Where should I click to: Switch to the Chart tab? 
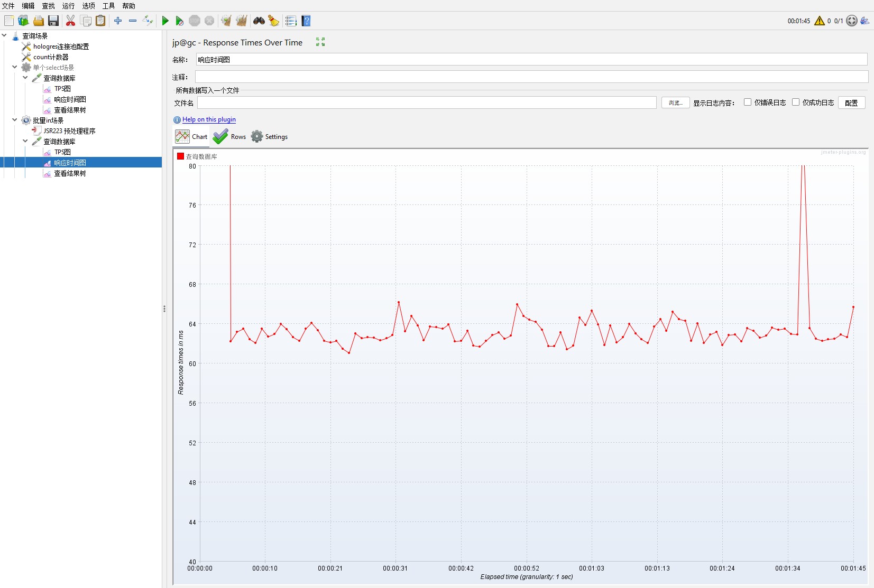[x=191, y=136]
